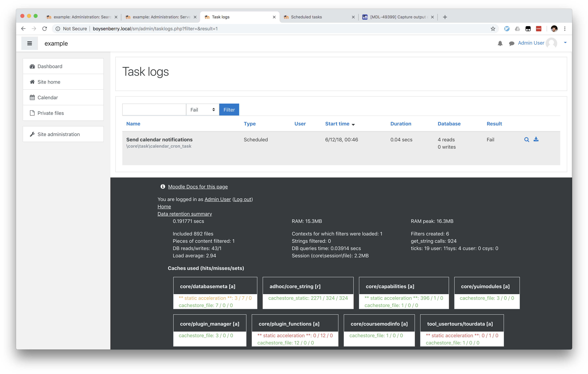The image size is (588, 374).
Task: Open the Moodle Docs for this page link
Action: click(198, 187)
